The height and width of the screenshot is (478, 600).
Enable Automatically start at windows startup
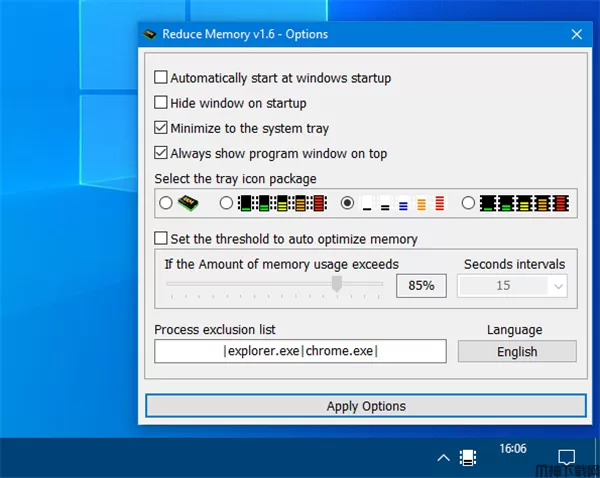[161, 77]
